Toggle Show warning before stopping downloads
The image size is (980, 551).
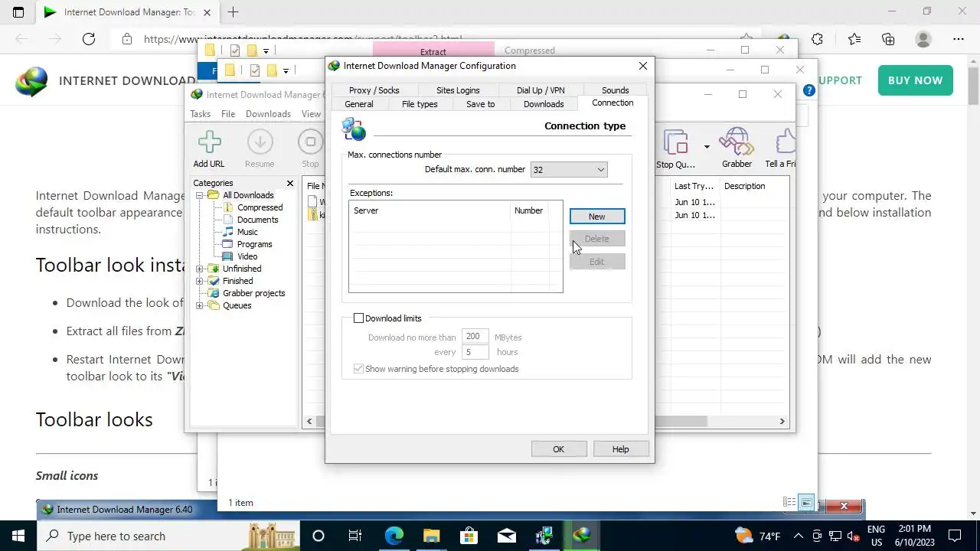coord(358,369)
